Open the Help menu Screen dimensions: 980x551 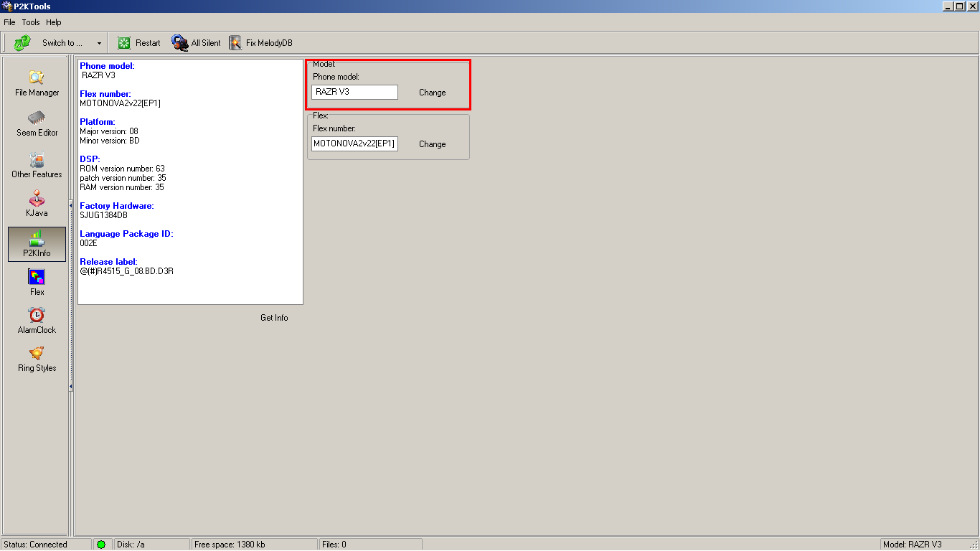coord(54,22)
